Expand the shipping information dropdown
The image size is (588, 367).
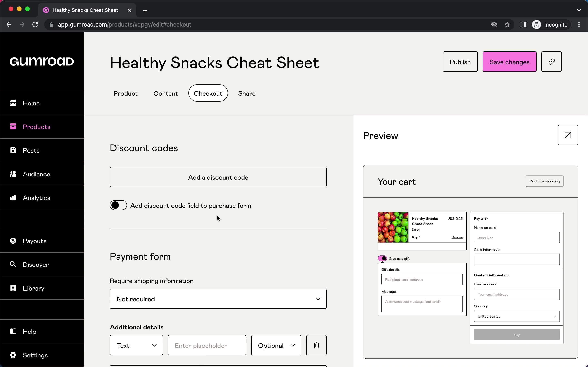(x=218, y=299)
